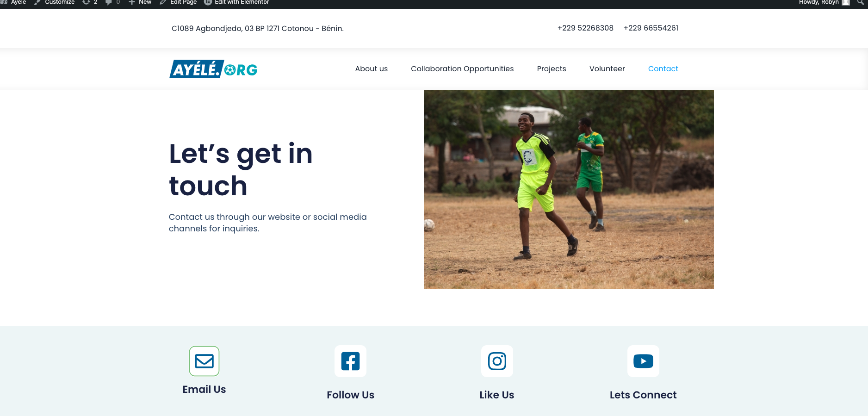Open the Instagram icon above Like Us

point(497,361)
